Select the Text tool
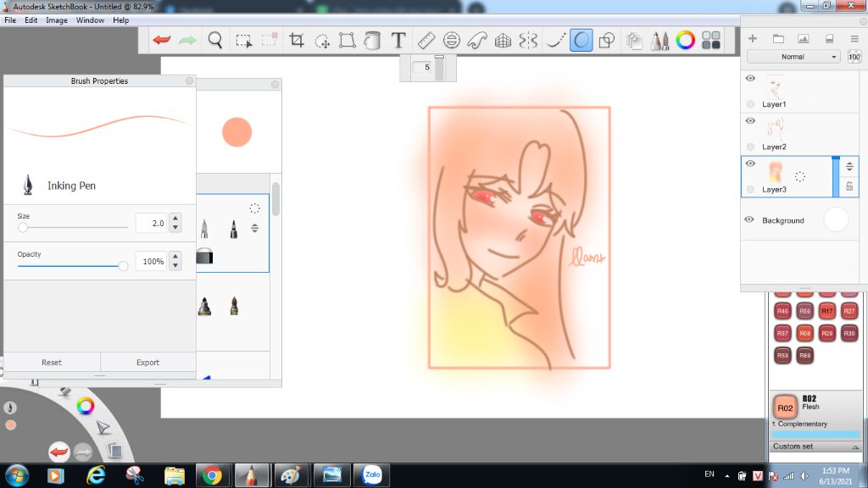868x488 pixels. point(398,40)
